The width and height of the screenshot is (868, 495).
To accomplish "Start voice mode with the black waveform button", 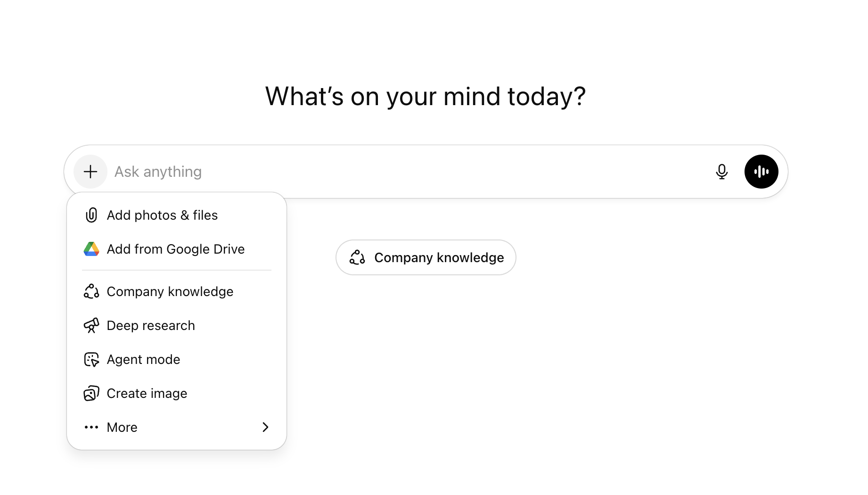I will pos(761,172).
